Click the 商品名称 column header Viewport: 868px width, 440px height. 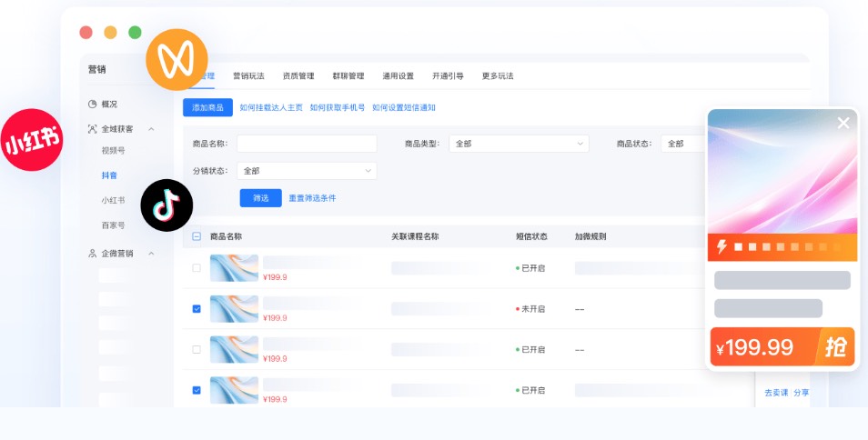(226, 236)
